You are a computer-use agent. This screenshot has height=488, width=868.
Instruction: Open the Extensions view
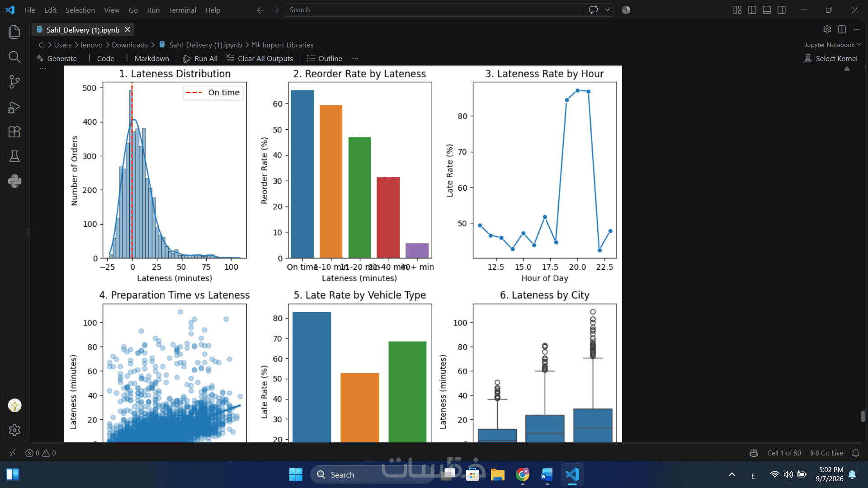click(14, 132)
